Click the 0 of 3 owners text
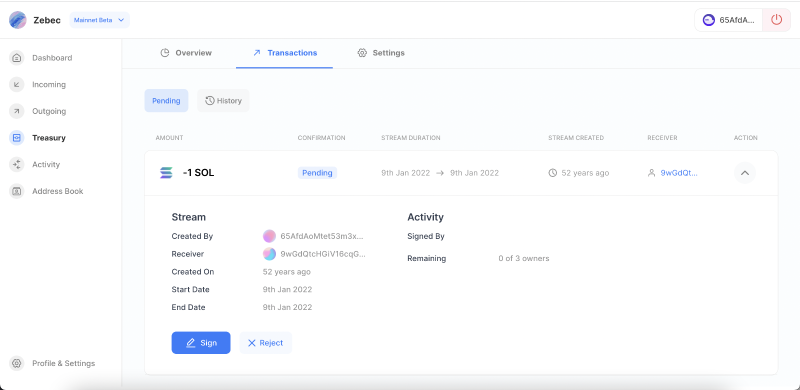Viewport: 800px width, 390px height. pyautogui.click(x=524, y=258)
